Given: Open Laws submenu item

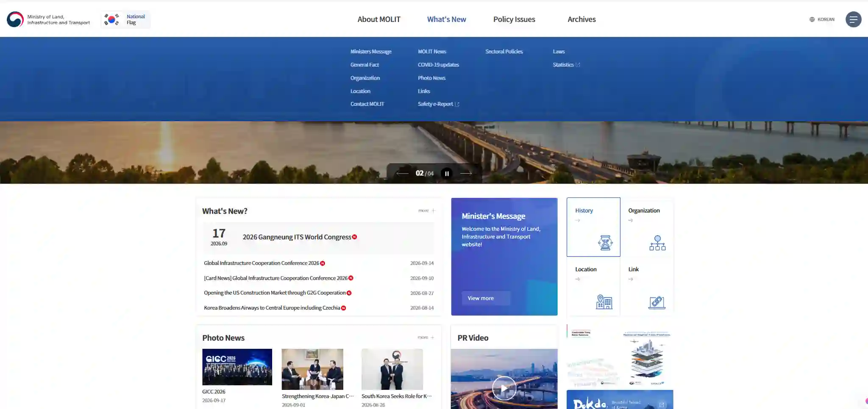Looking at the screenshot, I should (x=559, y=52).
